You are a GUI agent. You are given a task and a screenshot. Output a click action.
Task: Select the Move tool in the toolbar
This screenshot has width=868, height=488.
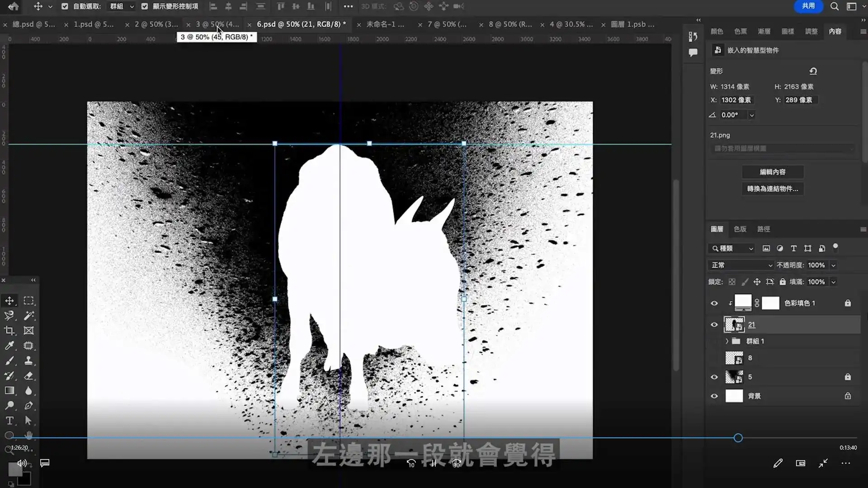click(x=9, y=300)
